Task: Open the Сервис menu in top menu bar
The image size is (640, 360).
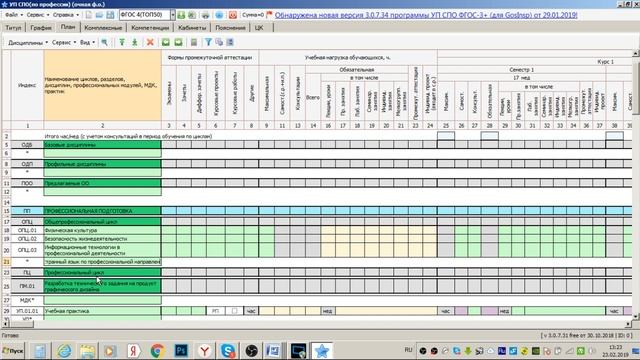Action: 38,15
